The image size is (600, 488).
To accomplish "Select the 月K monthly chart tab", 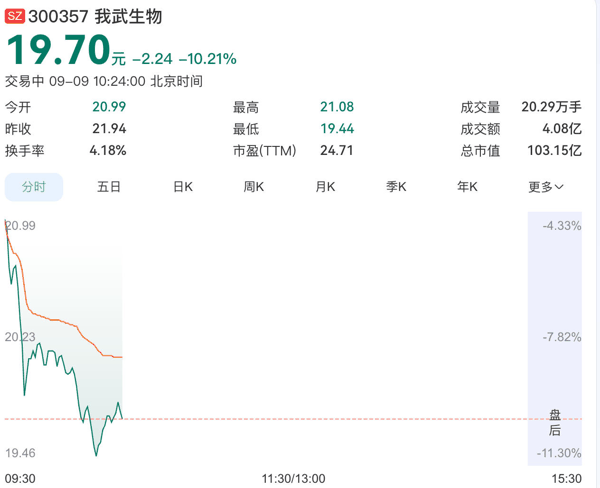I will (325, 187).
